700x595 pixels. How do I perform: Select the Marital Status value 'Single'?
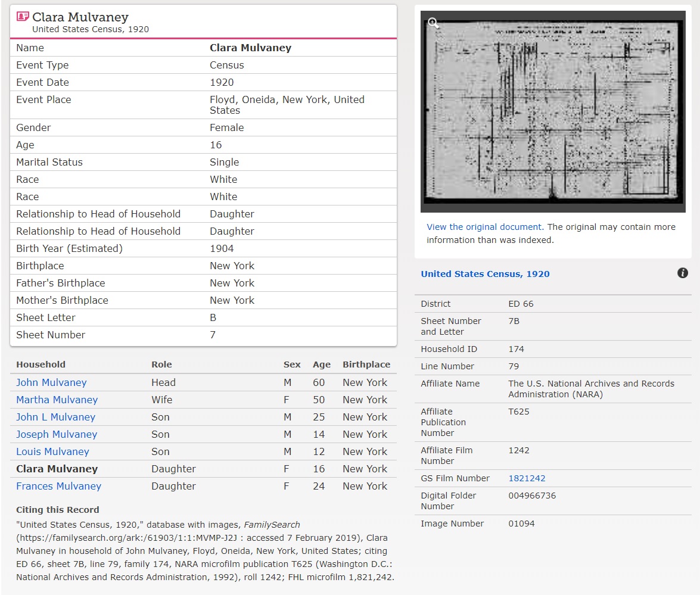point(224,162)
